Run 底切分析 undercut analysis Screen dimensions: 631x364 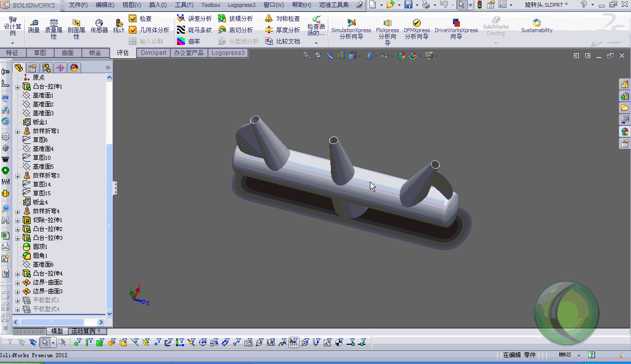tap(235, 30)
